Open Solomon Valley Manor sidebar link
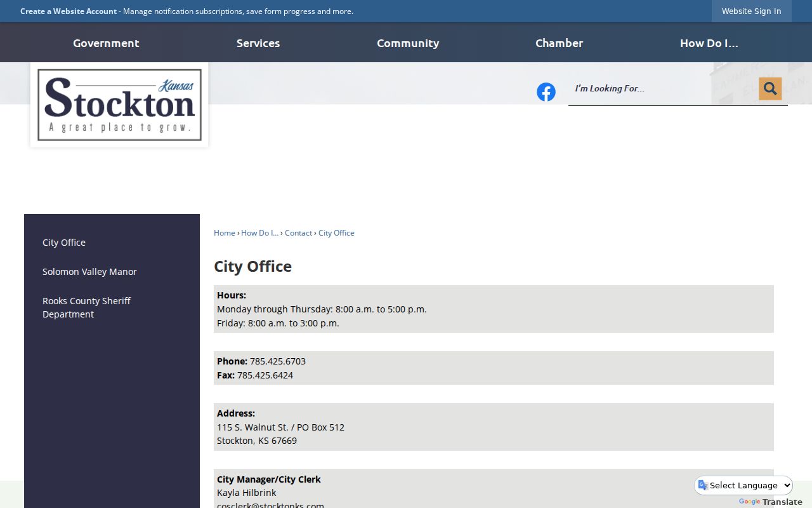This screenshot has width=812, height=508. pyautogui.click(x=89, y=272)
